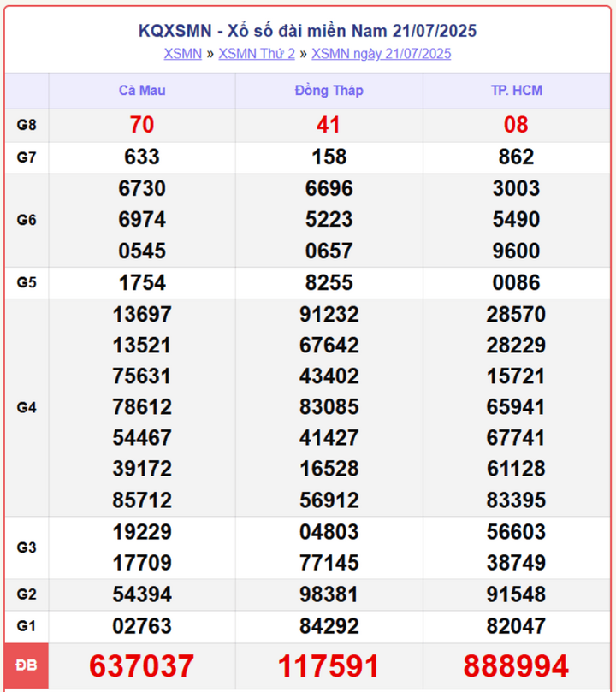
Task: Click the G4 number 56912
Action: 329,500
